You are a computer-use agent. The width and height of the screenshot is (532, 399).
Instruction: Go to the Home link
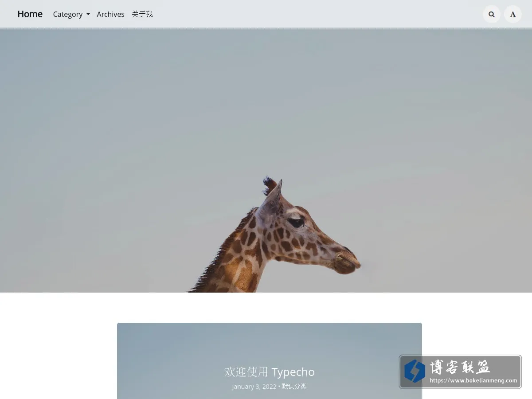pyautogui.click(x=30, y=14)
